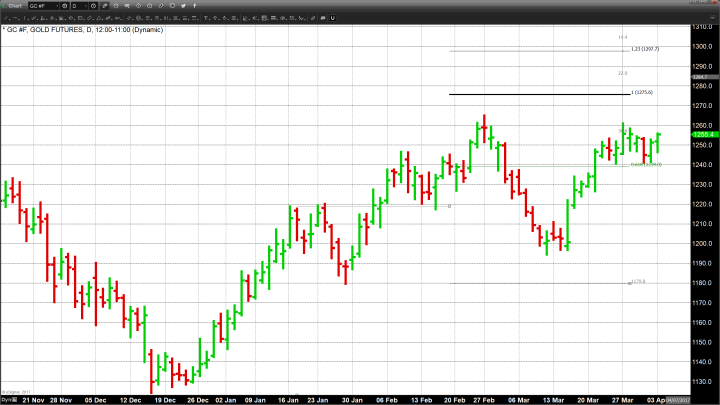The image size is (720, 405).
Task: Select the black Fibonacci line labeled 1 (1275.6)
Action: [x=540, y=94]
